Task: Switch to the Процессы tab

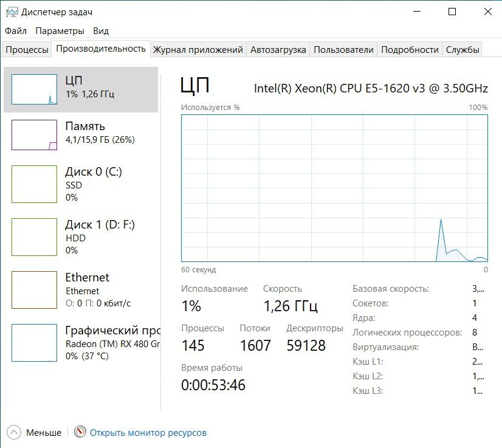Action: [27, 50]
